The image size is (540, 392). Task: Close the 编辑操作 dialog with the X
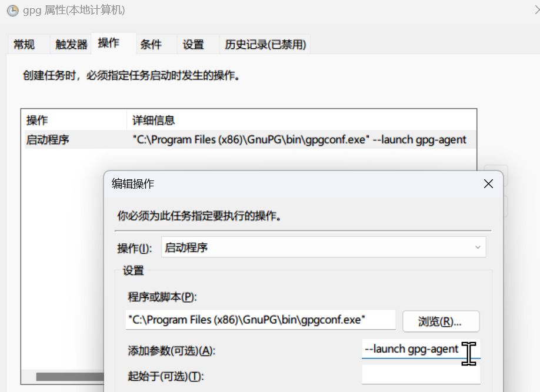pyautogui.click(x=488, y=184)
